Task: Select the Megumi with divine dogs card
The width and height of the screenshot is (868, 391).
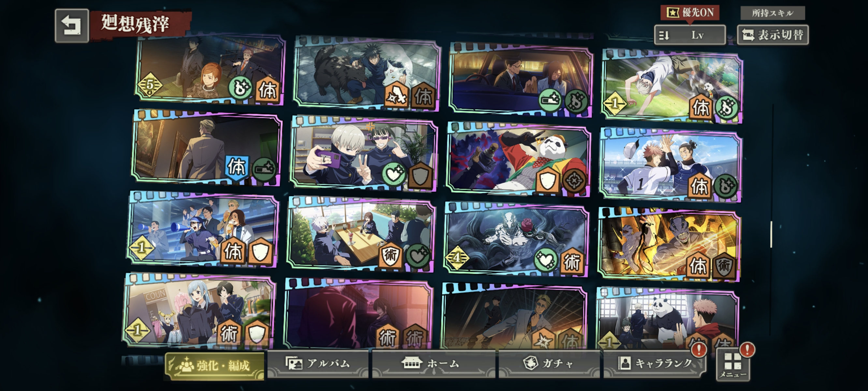Action: [367, 73]
